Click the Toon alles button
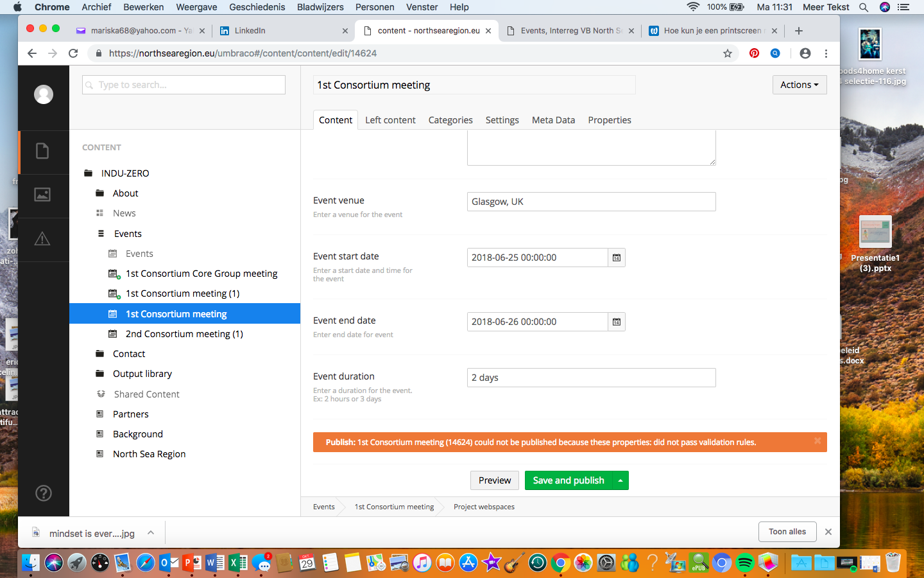This screenshot has height=578, width=924. pos(787,532)
